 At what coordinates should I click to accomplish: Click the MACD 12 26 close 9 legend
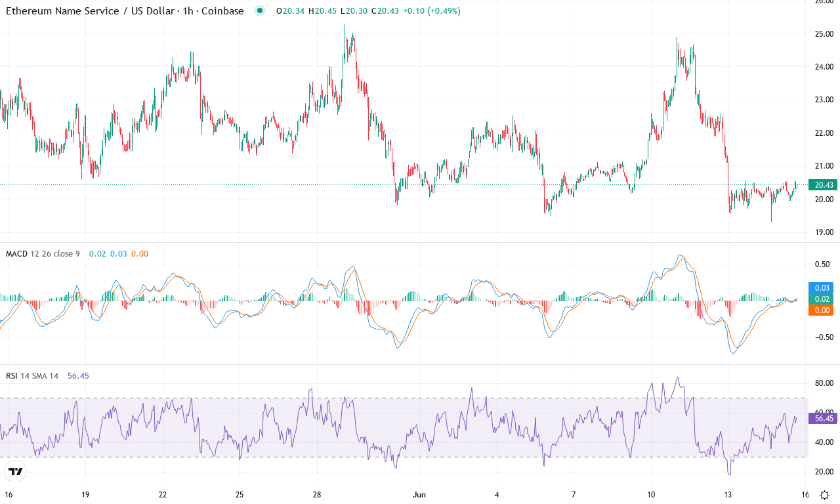[43, 253]
